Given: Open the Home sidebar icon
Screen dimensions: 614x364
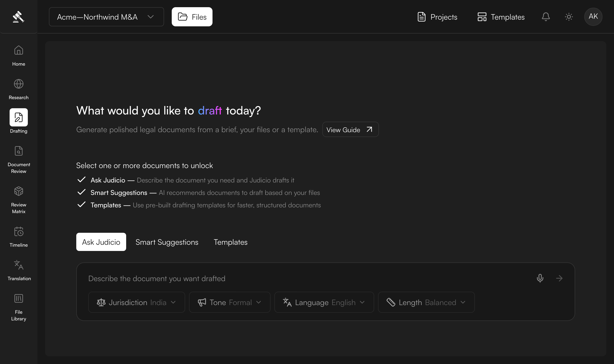Looking at the screenshot, I should [19, 50].
